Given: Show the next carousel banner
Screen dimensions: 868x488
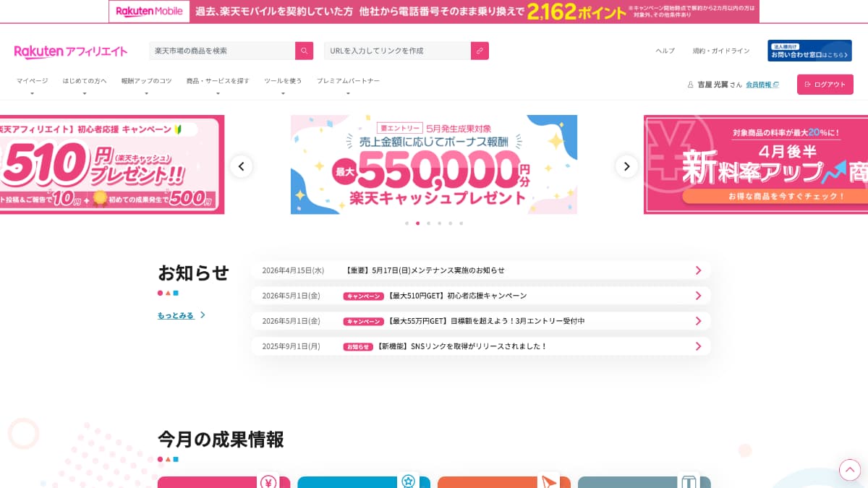Looking at the screenshot, I should click(x=626, y=166).
